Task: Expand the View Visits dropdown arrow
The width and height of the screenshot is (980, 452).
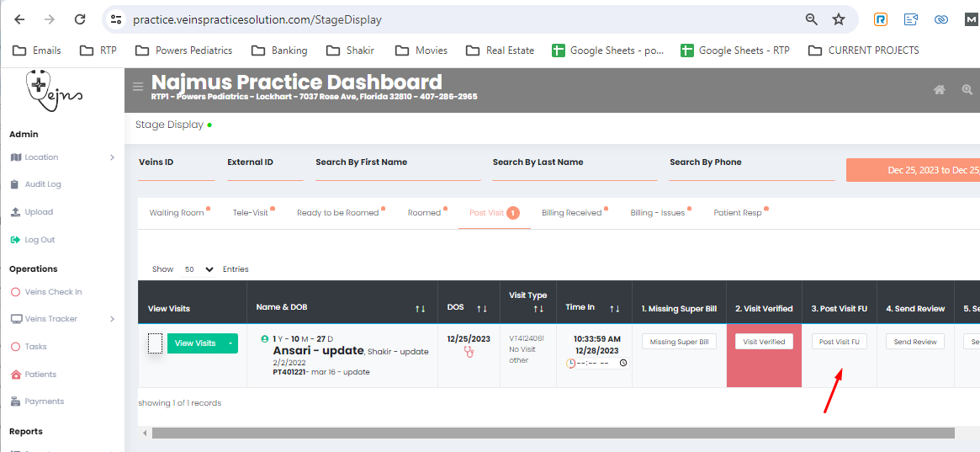Action: click(x=230, y=343)
